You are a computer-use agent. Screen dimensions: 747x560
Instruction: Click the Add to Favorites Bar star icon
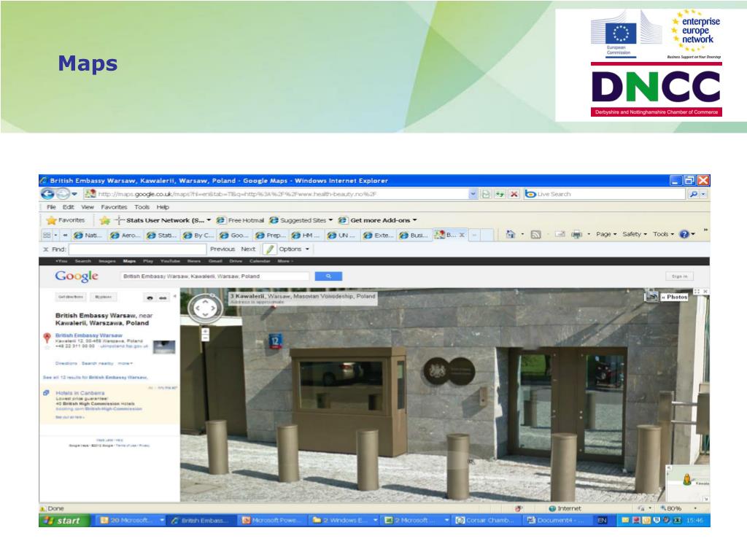pos(105,220)
